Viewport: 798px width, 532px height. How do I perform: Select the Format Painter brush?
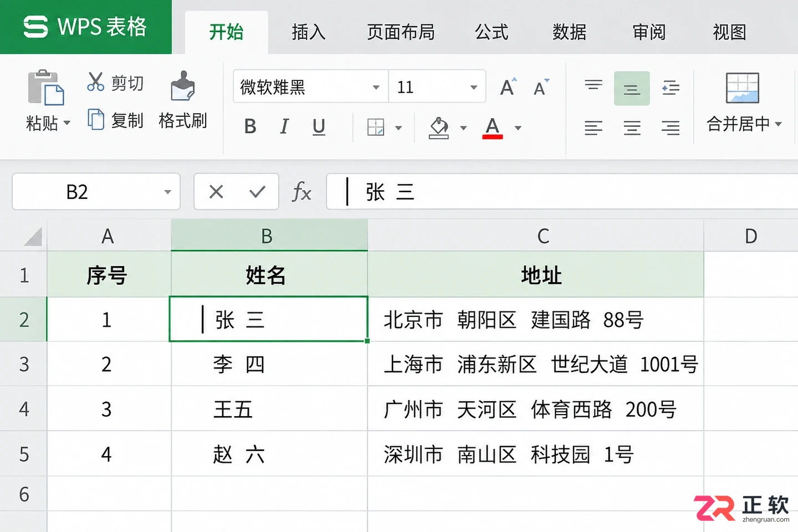(x=182, y=86)
